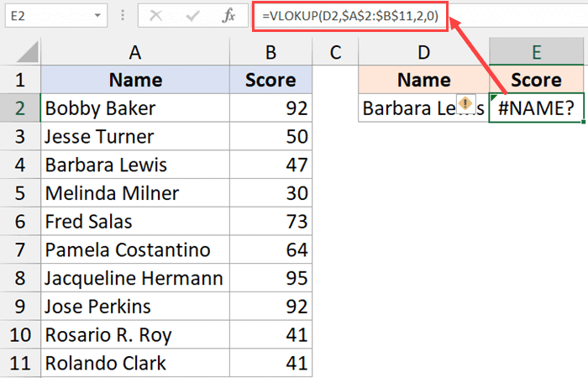Click the Jacqueline Hermann name cell
Screen dimensions: 588x378
point(134,278)
